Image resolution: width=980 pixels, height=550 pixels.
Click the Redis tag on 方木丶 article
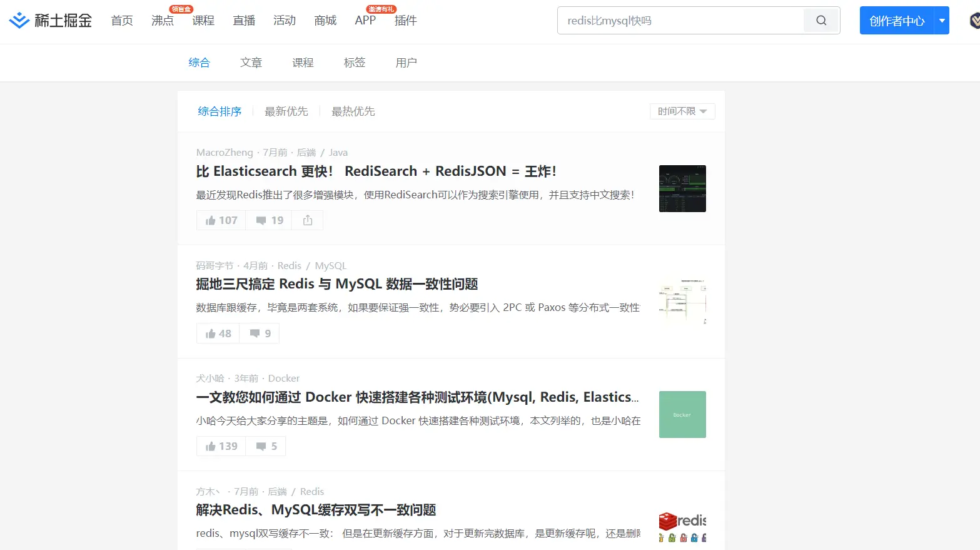(312, 492)
